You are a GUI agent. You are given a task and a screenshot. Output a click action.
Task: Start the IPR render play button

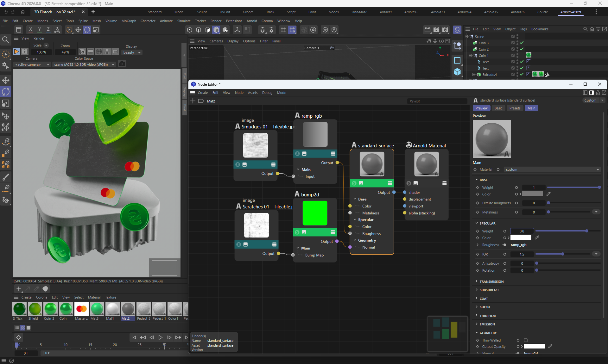tap(16, 52)
